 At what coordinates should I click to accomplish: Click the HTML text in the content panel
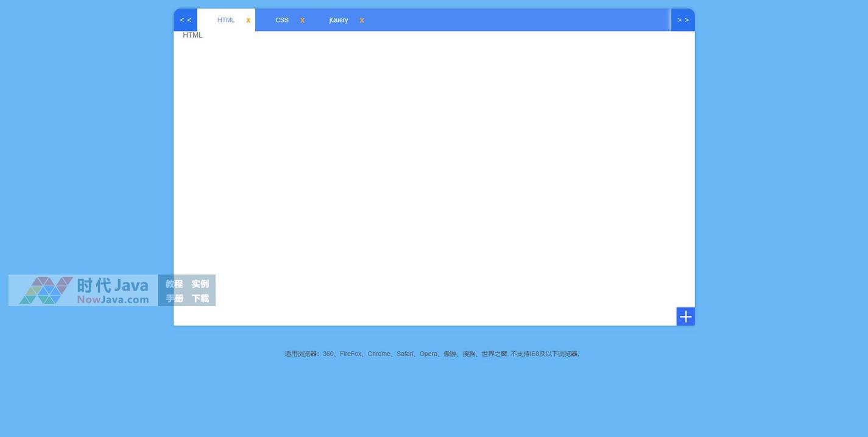192,35
